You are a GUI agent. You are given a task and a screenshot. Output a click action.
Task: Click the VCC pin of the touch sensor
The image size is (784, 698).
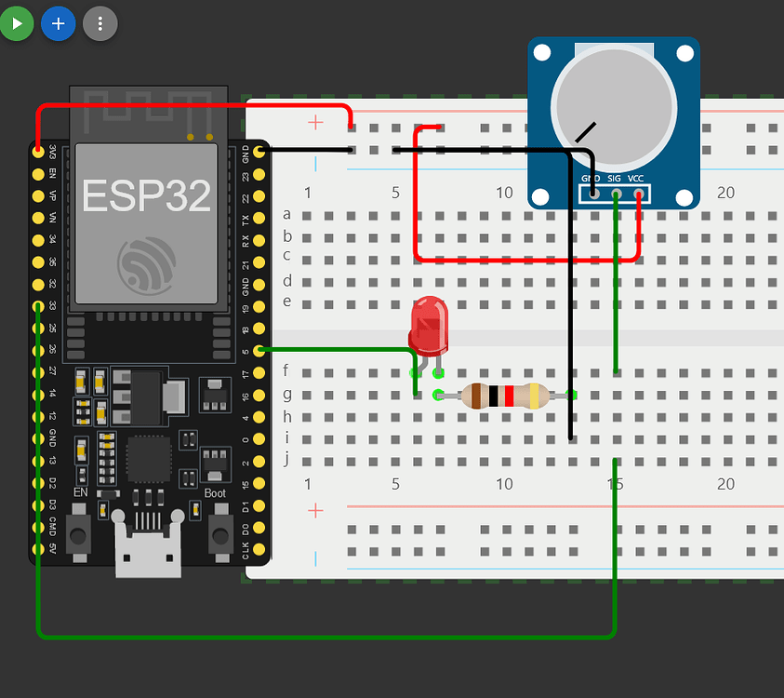(x=638, y=195)
